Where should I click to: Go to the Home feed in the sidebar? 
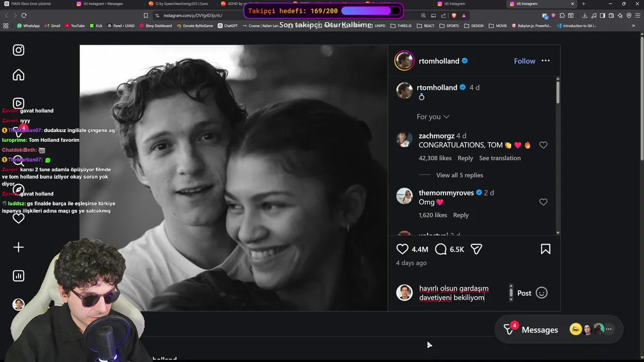(x=19, y=75)
